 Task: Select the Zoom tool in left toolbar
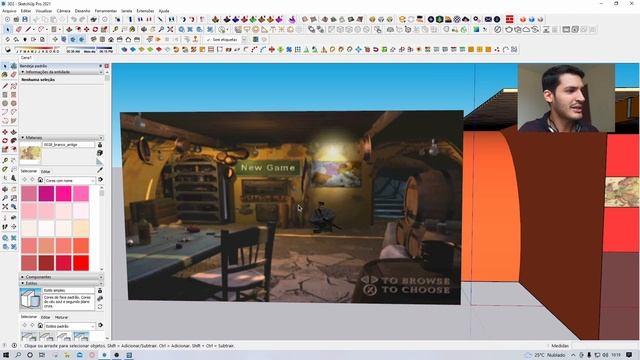tap(4, 198)
